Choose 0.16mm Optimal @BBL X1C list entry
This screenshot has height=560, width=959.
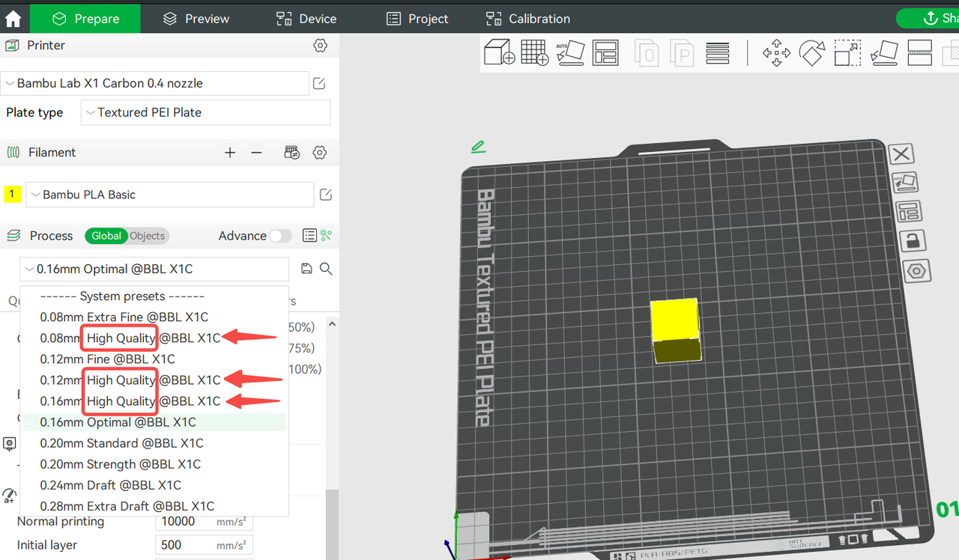point(154,422)
